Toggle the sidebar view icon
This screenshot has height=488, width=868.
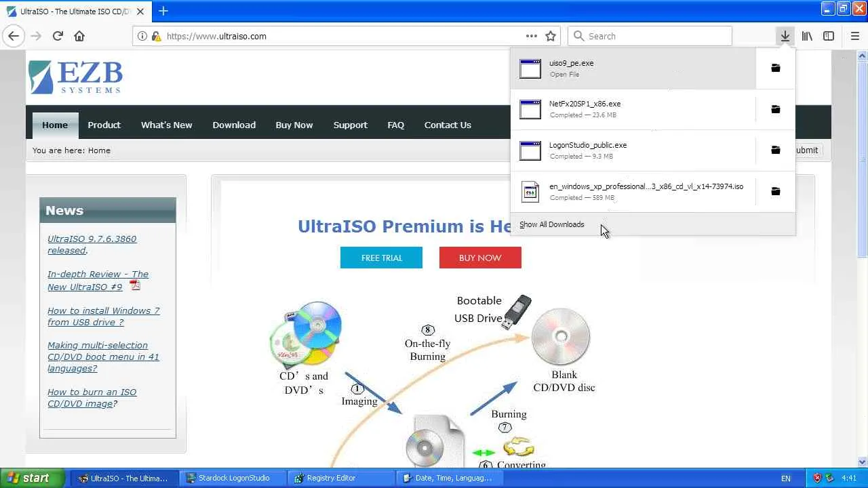tap(829, 36)
